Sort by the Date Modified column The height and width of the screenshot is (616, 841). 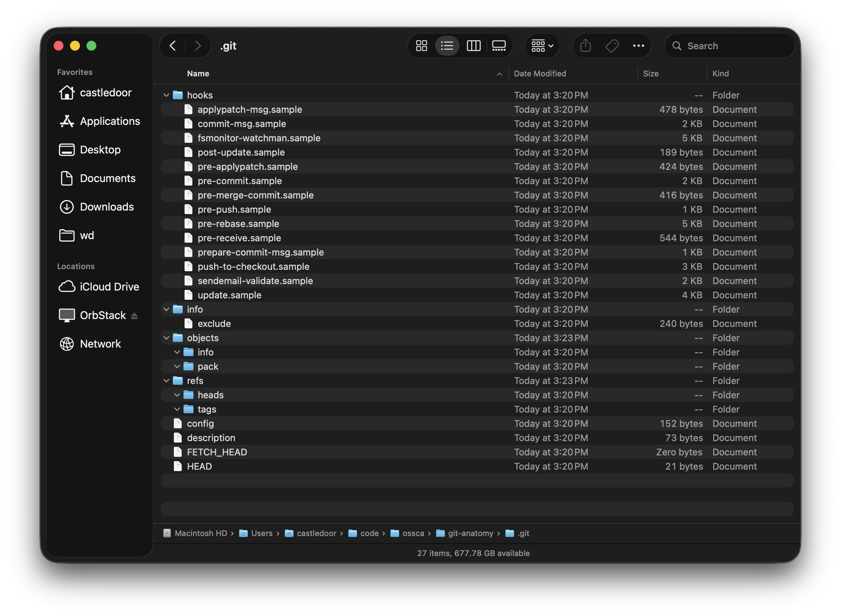(x=540, y=74)
